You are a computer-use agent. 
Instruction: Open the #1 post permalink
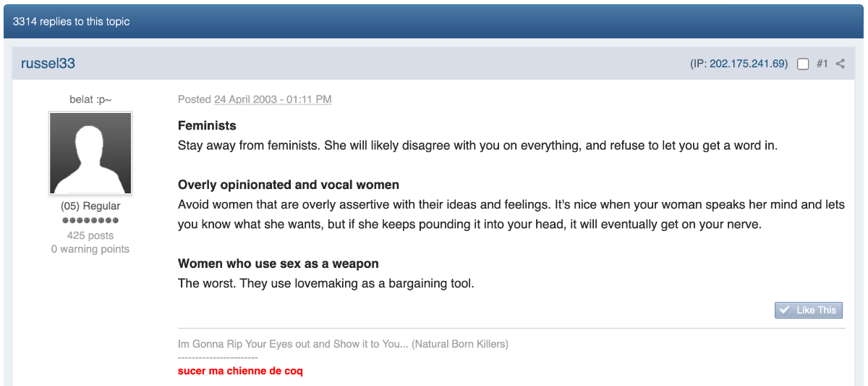(x=822, y=64)
